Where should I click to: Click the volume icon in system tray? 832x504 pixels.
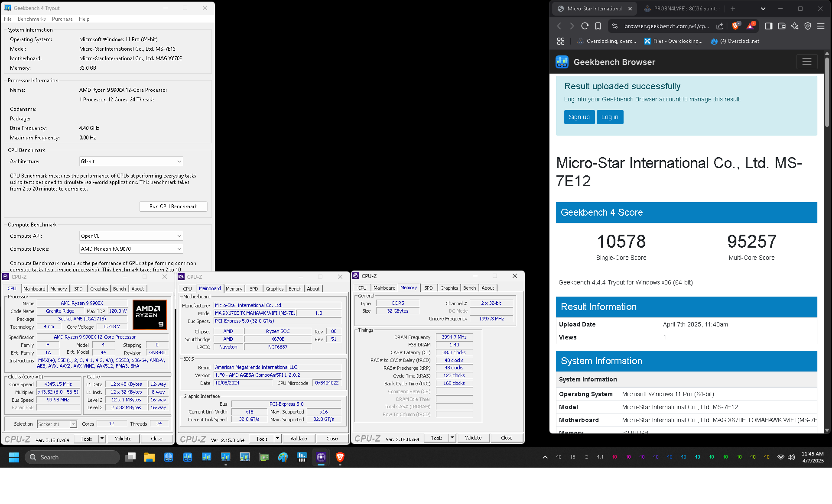(x=791, y=457)
